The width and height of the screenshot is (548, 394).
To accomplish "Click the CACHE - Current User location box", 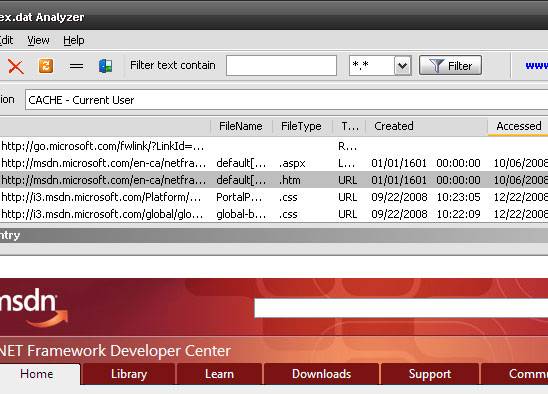I will coord(287,100).
